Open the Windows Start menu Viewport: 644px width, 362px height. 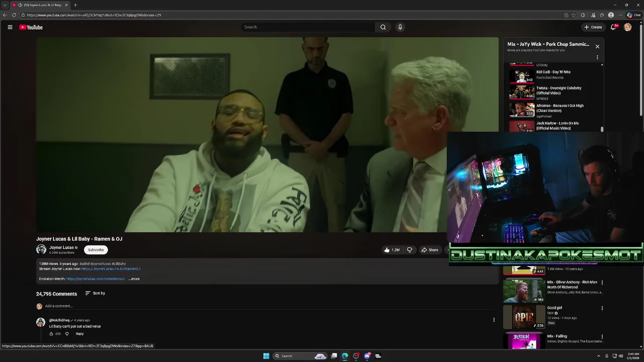266,356
